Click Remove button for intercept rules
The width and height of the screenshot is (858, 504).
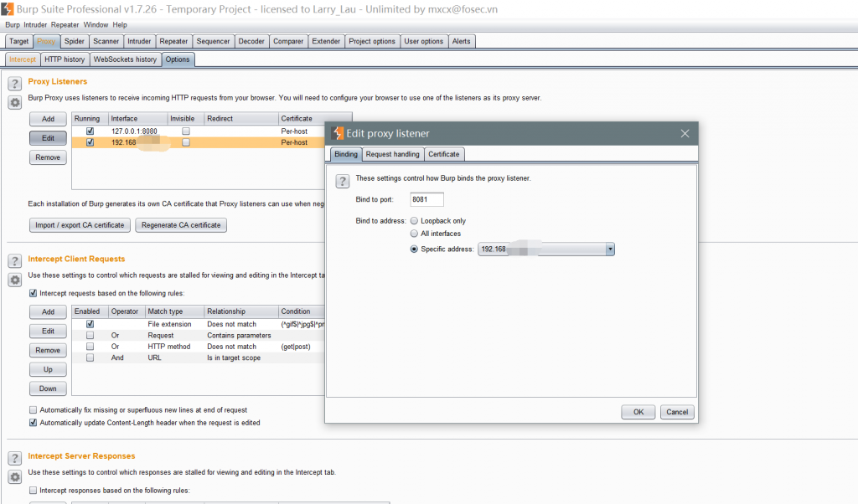click(x=48, y=350)
